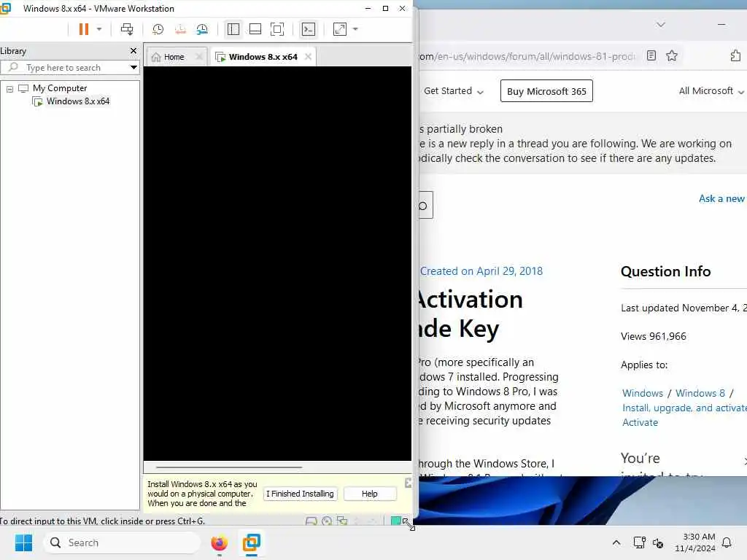Collapse the My Computer tree node
Viewport: 747px width, 560px height.
coord(9,88)
